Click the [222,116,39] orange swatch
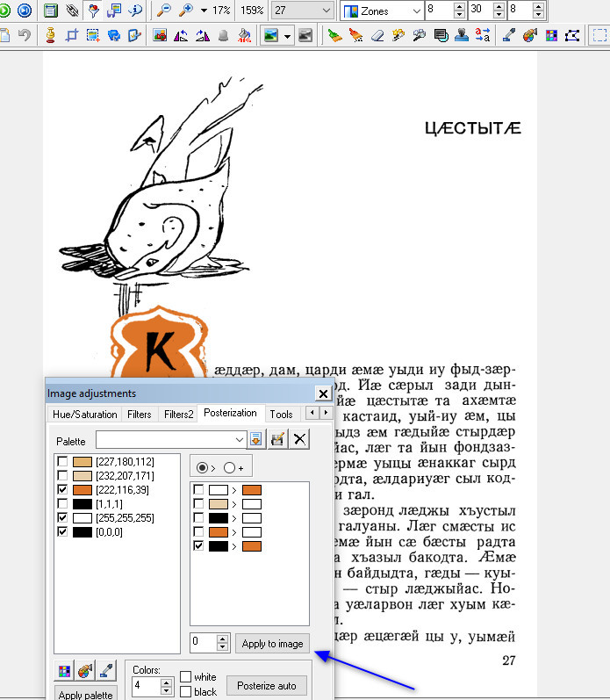 (83, 490)
